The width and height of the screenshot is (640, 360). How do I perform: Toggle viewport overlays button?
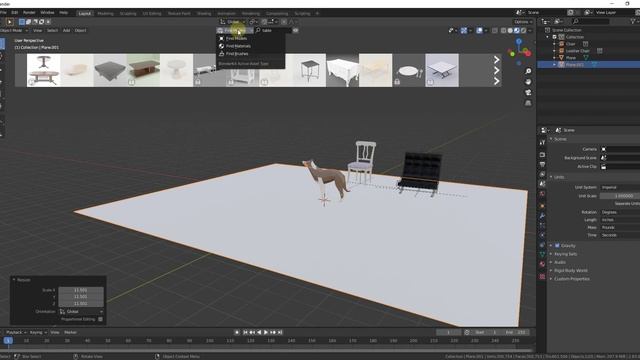pyautogui.click(x=480, y=30)
